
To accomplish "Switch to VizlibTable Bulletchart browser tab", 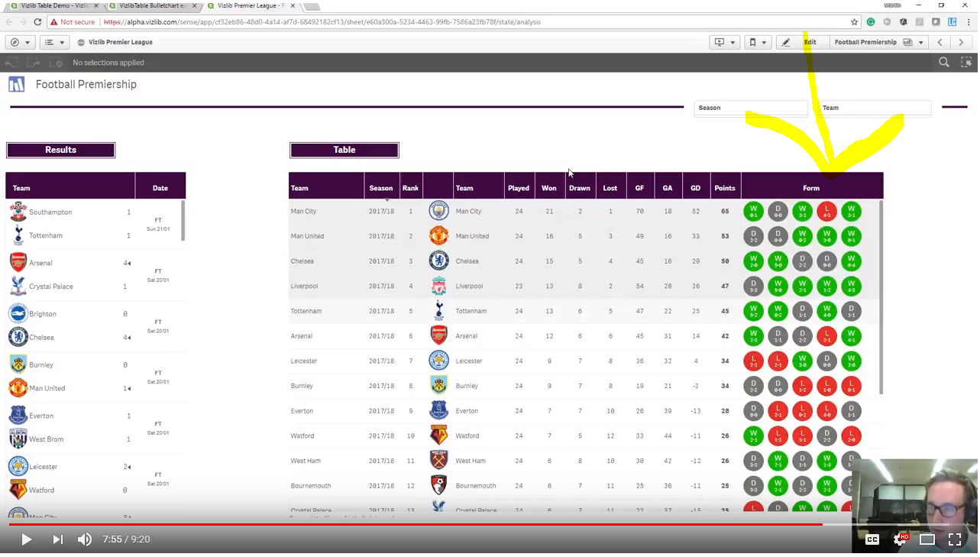I will (153, 5).
